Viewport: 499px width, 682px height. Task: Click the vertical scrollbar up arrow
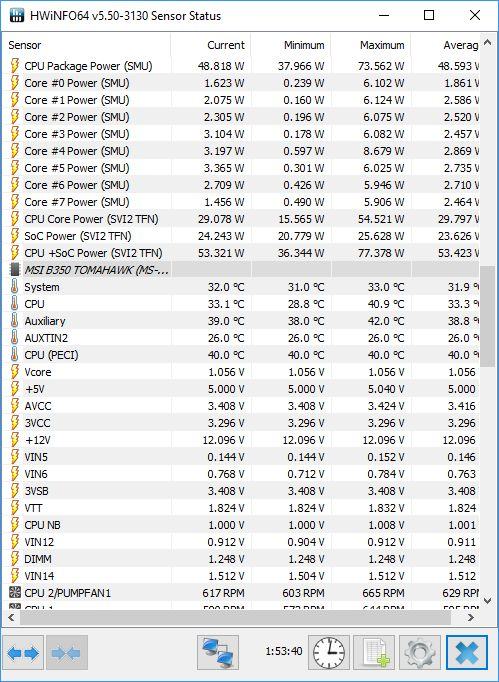click(487, 43)
